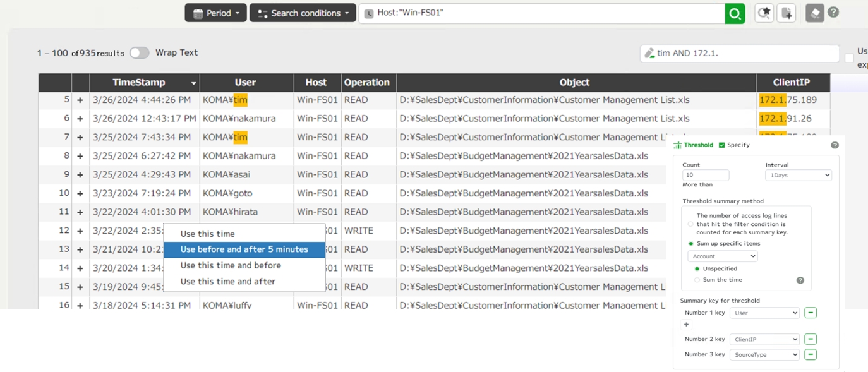The width and height of the screenshot is (868, 372).
Task: Choose 'Use this time and after' menu item
Action: tap(227, 282)
